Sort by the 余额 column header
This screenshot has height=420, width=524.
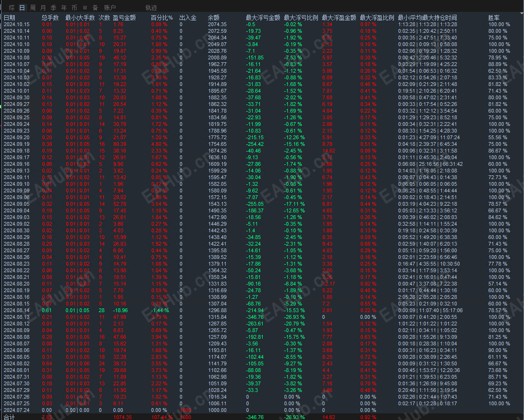pos(214,18)
